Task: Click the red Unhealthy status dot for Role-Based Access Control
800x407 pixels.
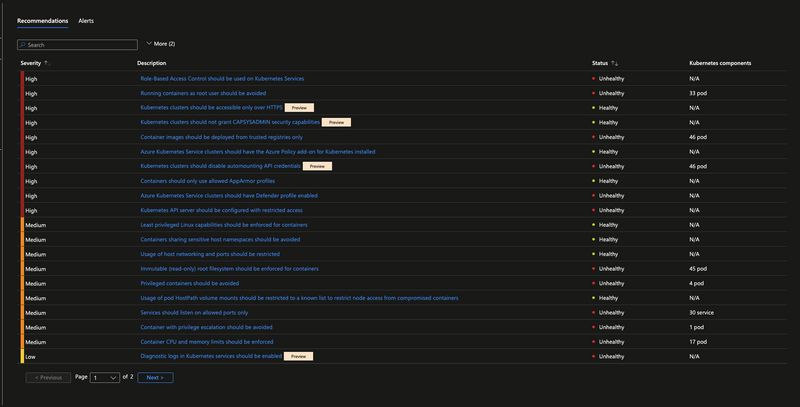Action: (x=594, y=78)
